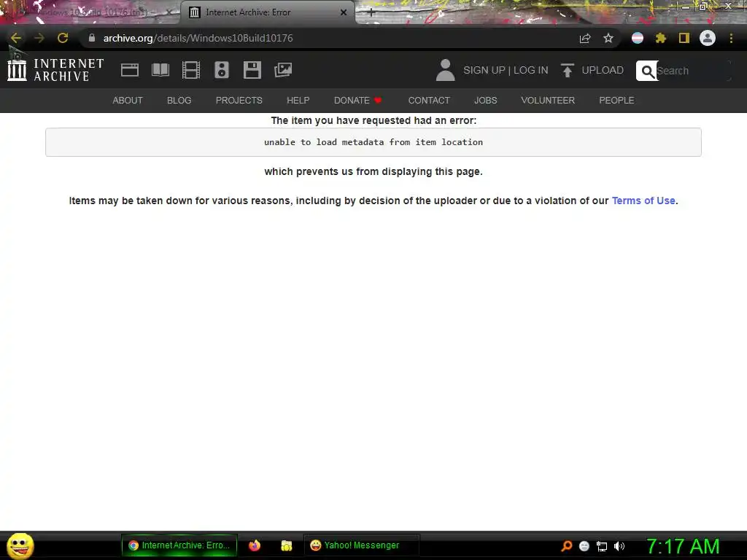Open the Audio speaker icon
Screen dimensions: 747x560
222,70
